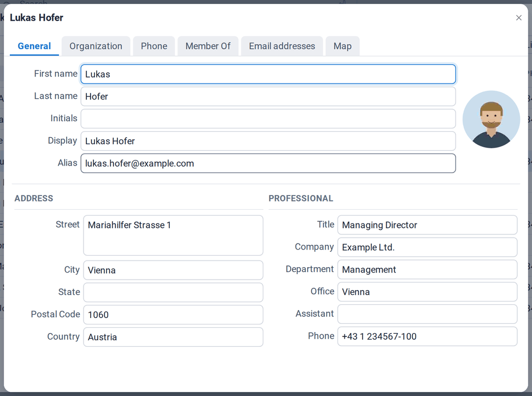
Task: Click the Postal Code field 1060
Action: pyautogui.click(x=173, y=315)
